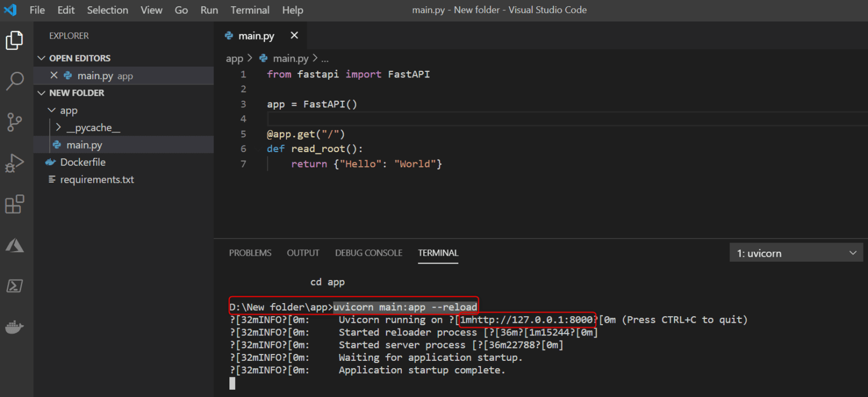The width and height of the screenshot is (868, 397).
Task: Click the '@app.get("/")' decorator line
Action: click(306, 134)
